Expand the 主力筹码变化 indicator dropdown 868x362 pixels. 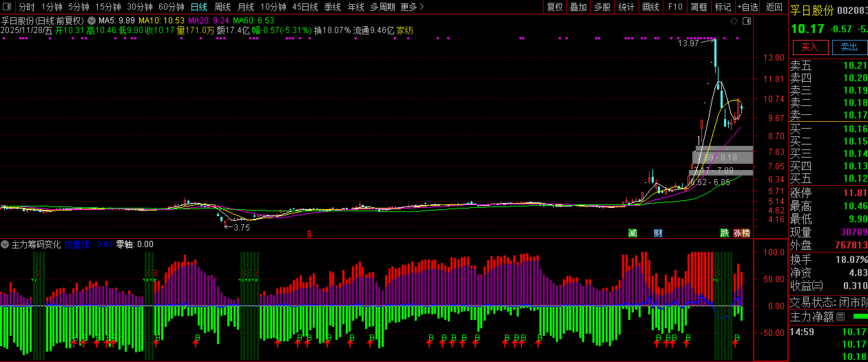click(6, 244)
